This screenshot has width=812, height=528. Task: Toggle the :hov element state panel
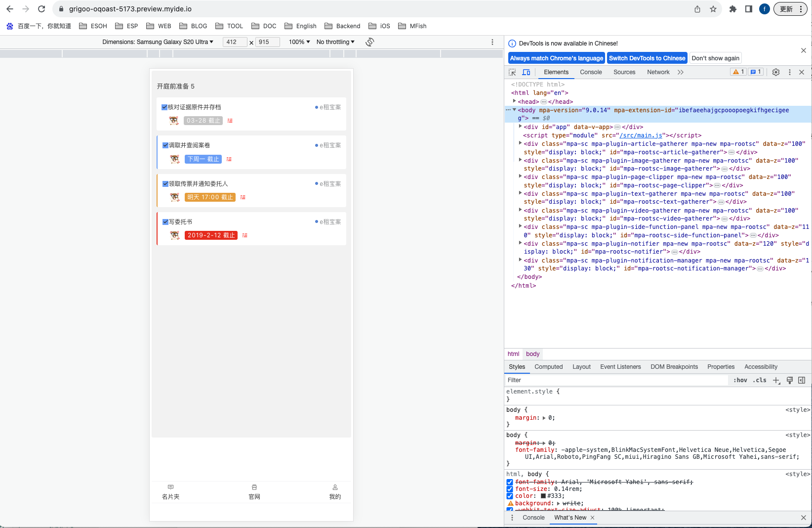pos(740,380)
